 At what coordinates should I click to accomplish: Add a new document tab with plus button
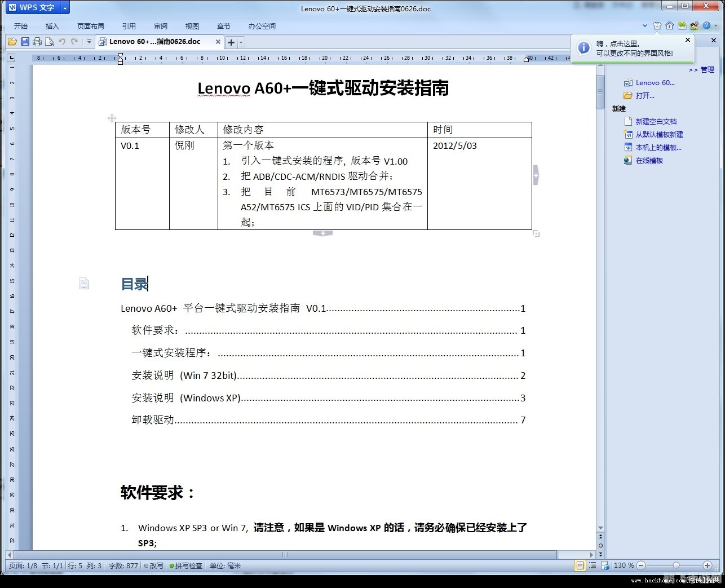click(x=231, y=42)
